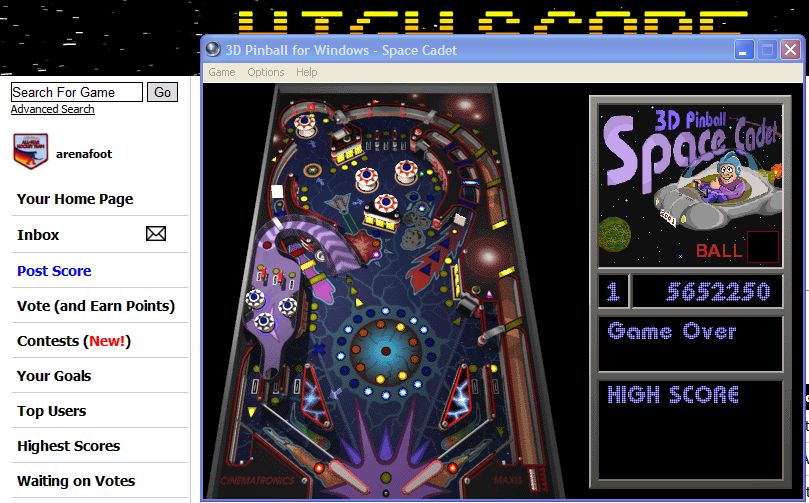Click the top-left corner bumper
Image resolution: width=809 pixels, height=503 pixels.
(305, 125)
